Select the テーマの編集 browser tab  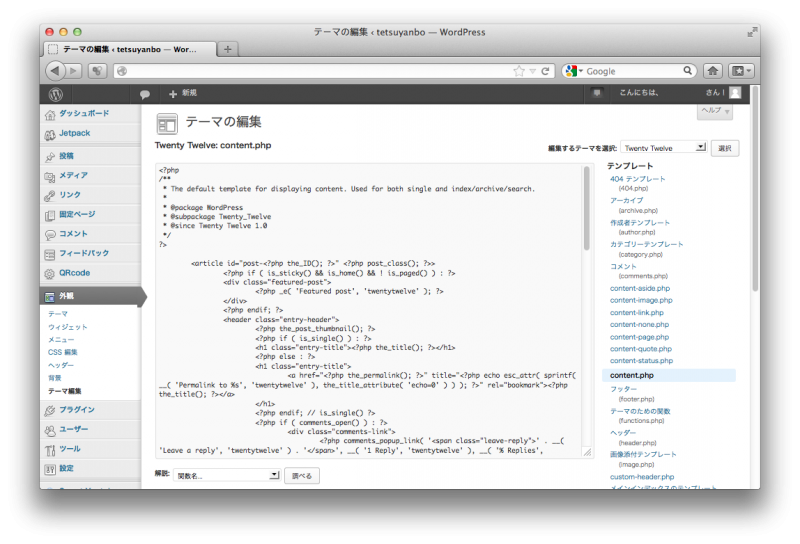(x=129, y=49)
